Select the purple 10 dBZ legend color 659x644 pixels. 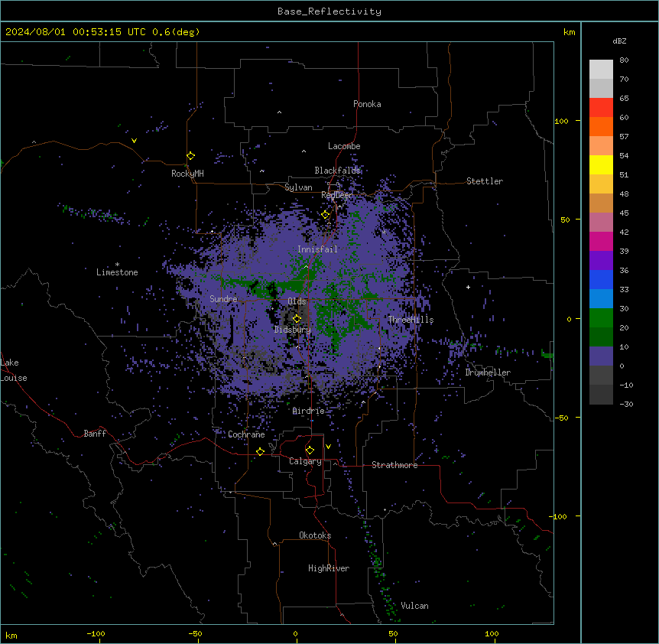point(601,356)
